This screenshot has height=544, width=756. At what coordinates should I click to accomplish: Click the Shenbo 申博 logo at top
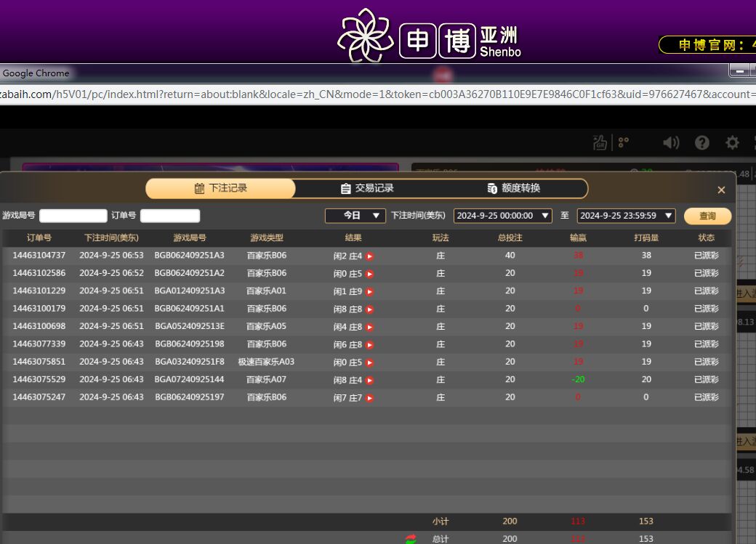[429, 36]
